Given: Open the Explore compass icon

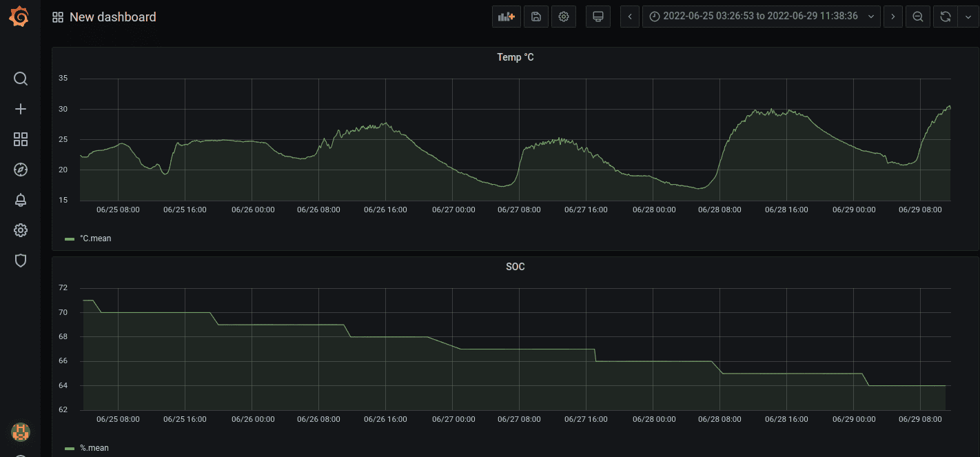Looking at the screenshot, I should 21,170.
